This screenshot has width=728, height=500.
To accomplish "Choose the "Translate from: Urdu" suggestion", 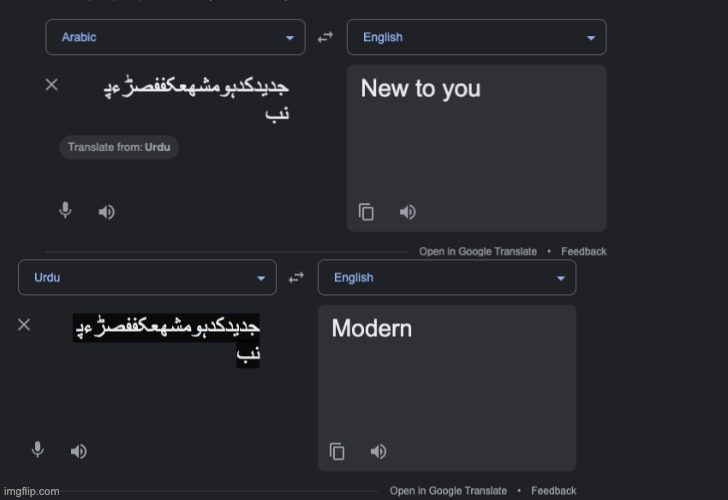I will point(119,147).
